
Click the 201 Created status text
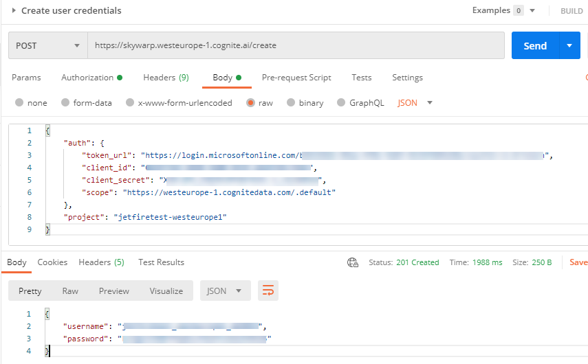(417, 262)
